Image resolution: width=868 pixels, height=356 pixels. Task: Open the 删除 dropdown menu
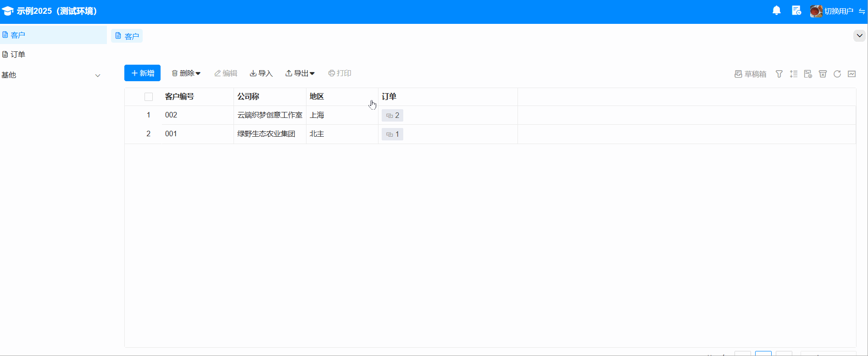point(186,73)
